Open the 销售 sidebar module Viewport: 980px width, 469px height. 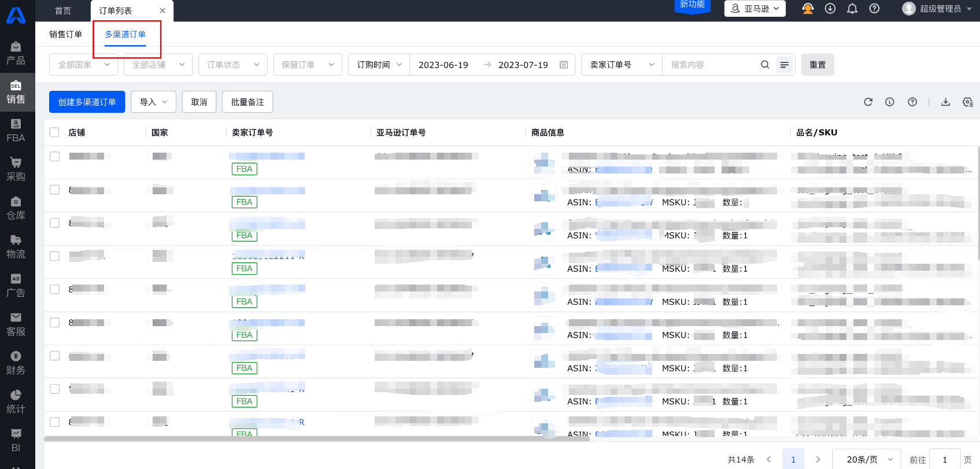[x=16, y=92]
